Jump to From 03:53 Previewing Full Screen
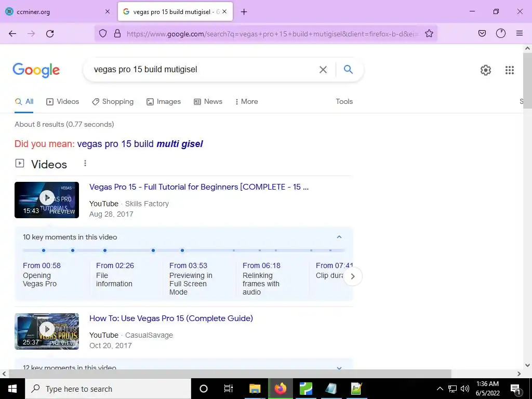Viewport: 532px width, 399px height. [191, 278]
